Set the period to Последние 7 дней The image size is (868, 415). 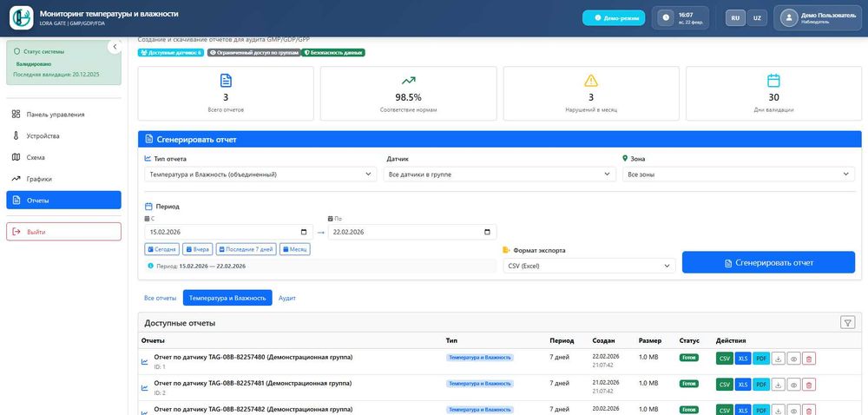tap(246, 249)
